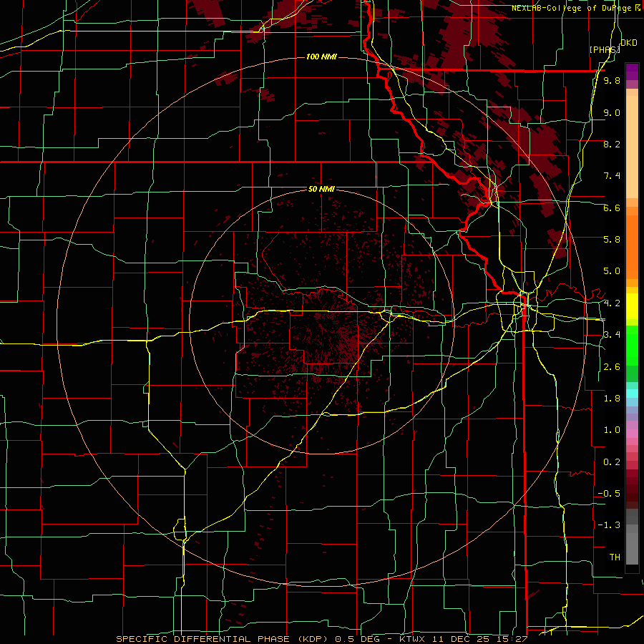
Task: Click the 15:27 timestamp in the caption
Action: click(511, 639)
